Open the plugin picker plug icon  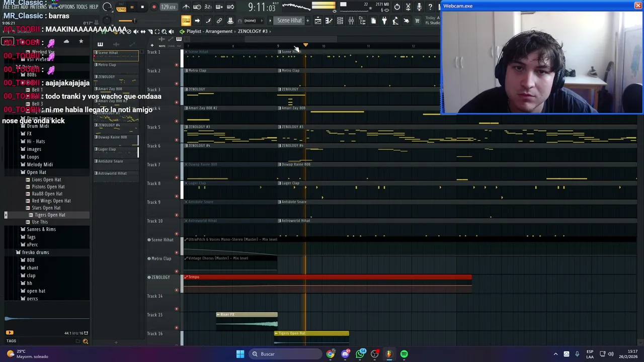click(x=384, y=21)
